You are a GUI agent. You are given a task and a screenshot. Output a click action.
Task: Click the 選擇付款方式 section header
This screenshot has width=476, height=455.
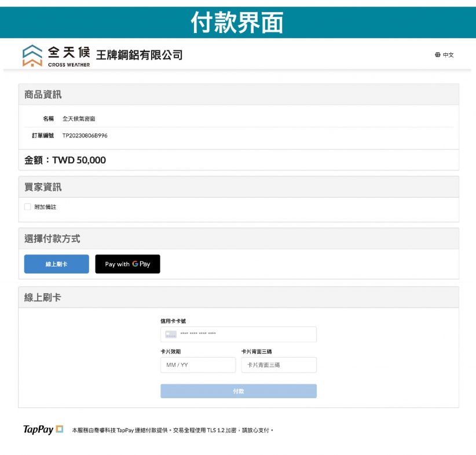52,239
